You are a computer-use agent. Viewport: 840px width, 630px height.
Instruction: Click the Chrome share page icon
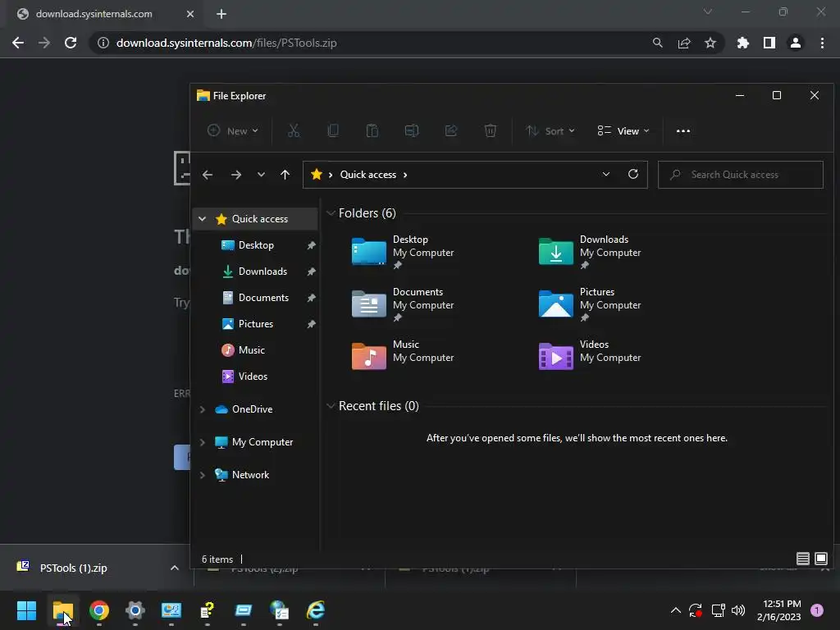(684, 43)
